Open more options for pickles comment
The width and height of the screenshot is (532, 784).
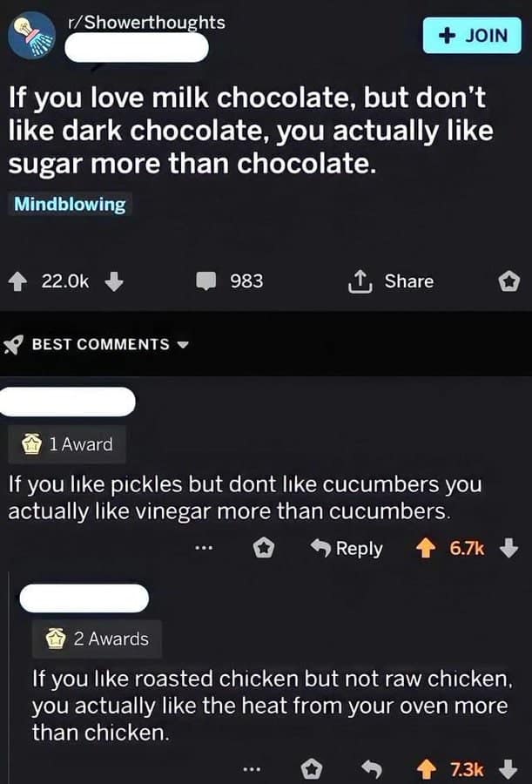pos(204,549)
